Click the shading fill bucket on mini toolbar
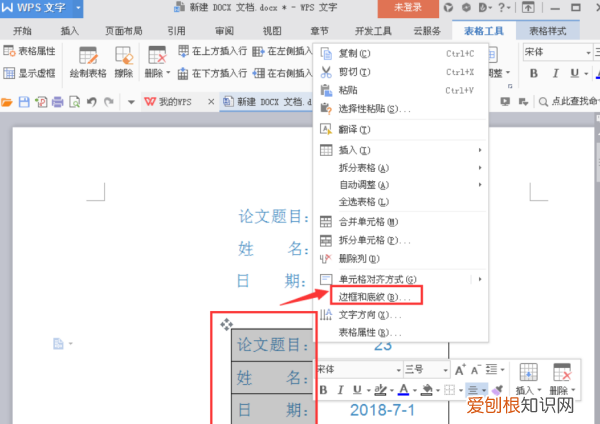The image size is (600, 424). point(426,390)
